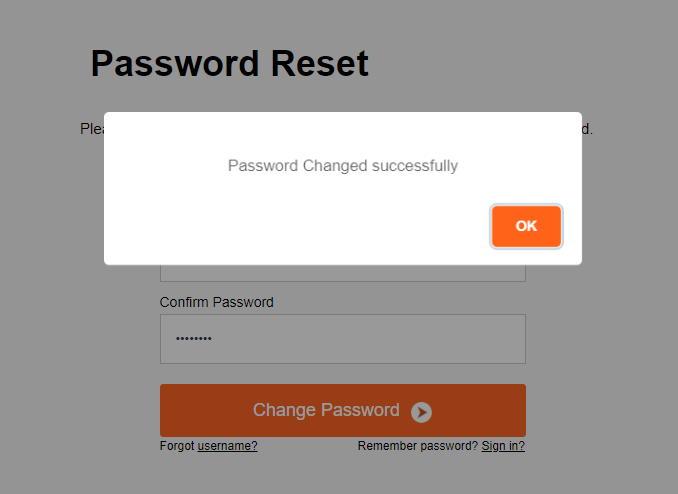Click the instruction text ending right of dialog
Image resolution: width=678 pixels, height=494 pixels.
(x=588, y=129)
